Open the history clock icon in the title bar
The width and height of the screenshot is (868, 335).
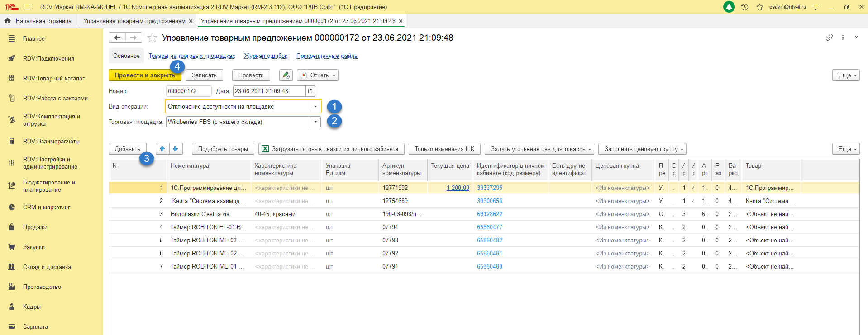point(744,7)
